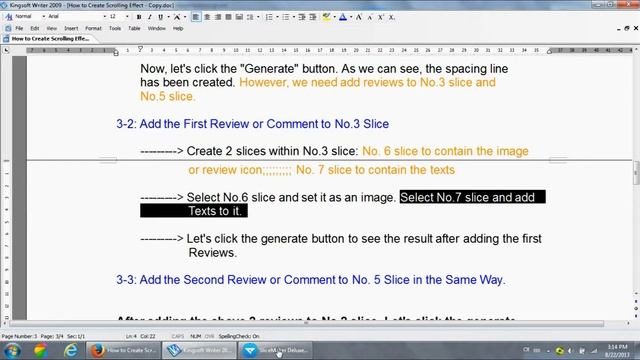Click the Page Number: 3 status entry

[19, 336]
